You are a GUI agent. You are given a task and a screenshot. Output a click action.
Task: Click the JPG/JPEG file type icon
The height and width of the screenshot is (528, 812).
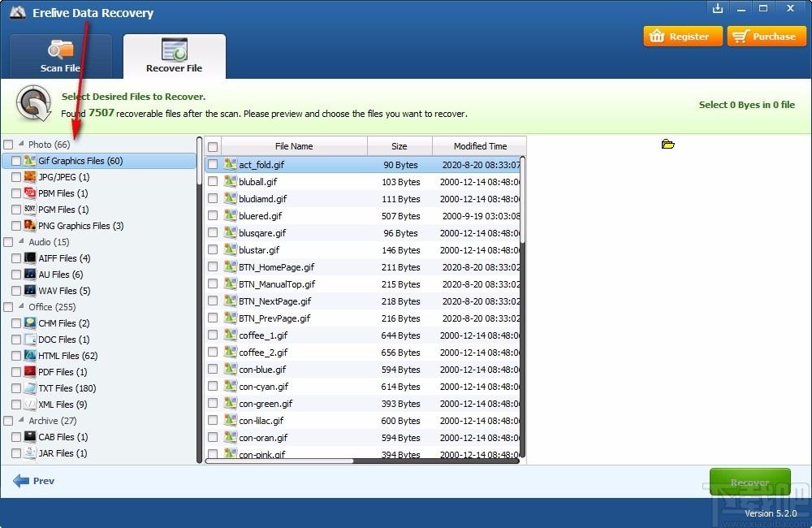(30, 177)
